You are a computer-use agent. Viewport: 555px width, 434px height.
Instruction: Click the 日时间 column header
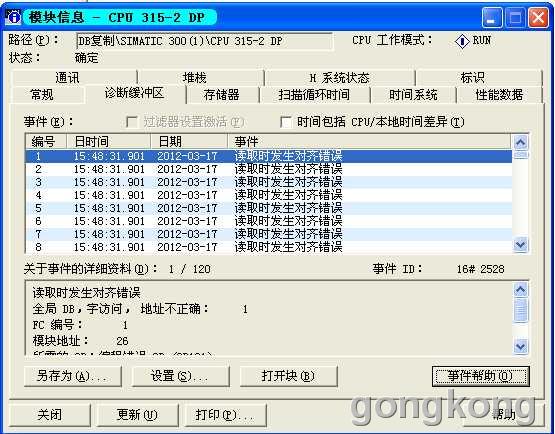pyautogui.click(x=108, y=142)
